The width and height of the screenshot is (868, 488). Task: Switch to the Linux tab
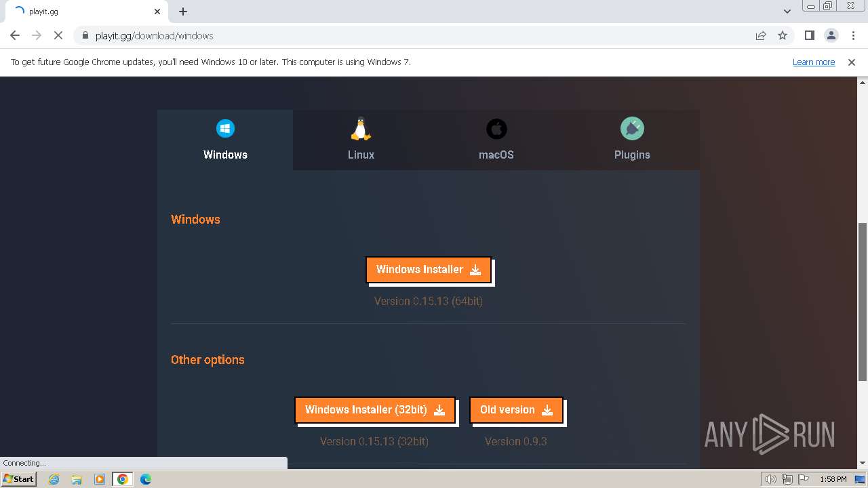coord(361,140)
